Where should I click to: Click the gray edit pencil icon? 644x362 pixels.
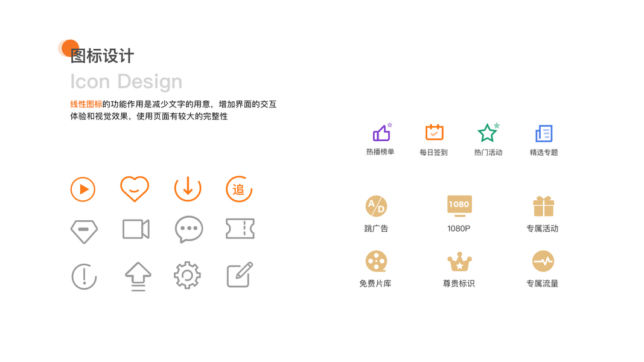click(240, 275)
